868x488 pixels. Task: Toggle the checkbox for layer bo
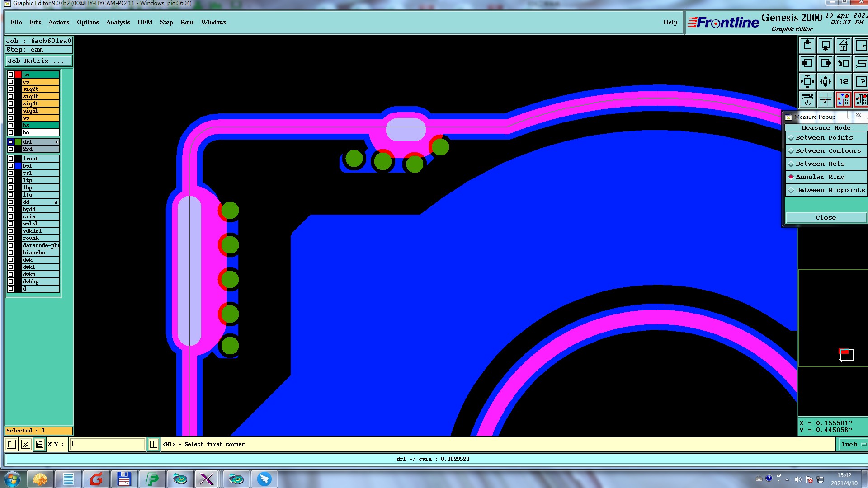[x=11, y=132]
